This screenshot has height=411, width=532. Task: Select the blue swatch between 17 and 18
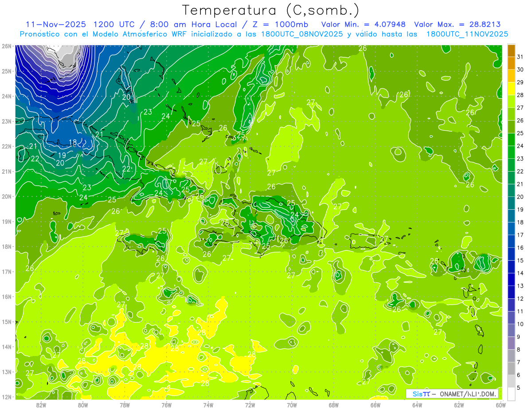pyautogui.click(x=511, y=229)
